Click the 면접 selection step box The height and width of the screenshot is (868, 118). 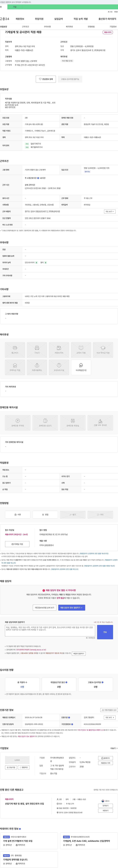click(45, 515)
